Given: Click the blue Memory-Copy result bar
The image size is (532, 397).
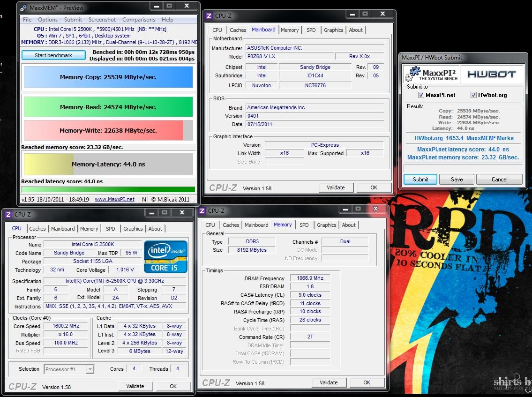Looking at the screenshot, I should coord(108,77).
